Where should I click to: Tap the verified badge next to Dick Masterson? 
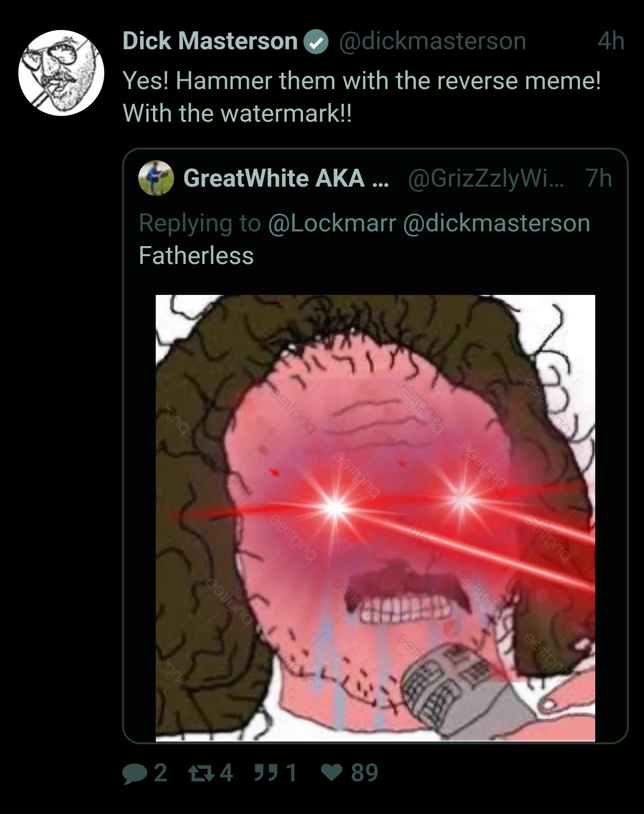316,42
